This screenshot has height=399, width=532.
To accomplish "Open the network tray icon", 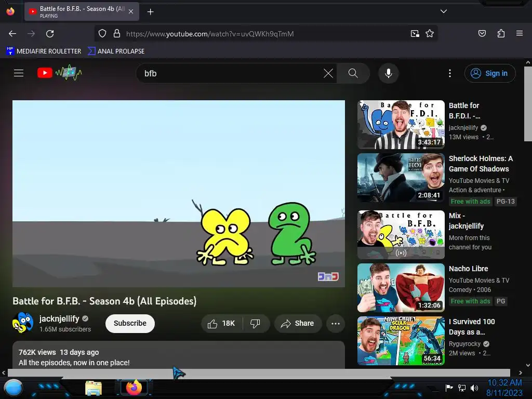I will pyautogui.click(x=462, y=388).
